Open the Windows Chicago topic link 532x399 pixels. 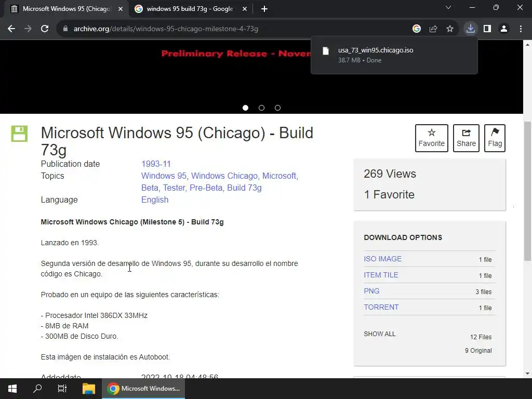click(x=224, y=176)
